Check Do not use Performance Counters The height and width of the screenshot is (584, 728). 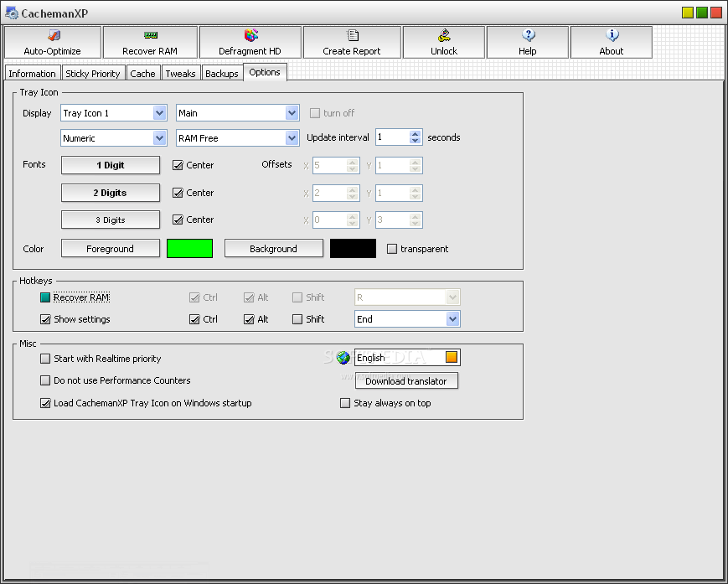click(45, 380)
